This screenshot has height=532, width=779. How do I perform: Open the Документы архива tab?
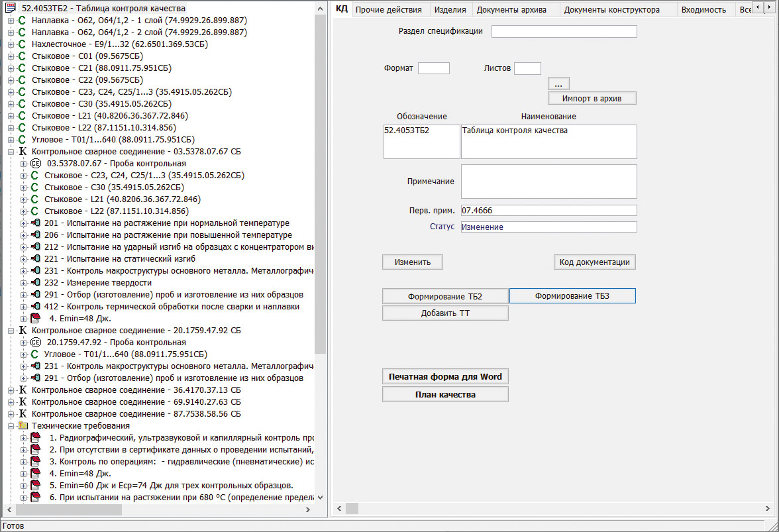pyautogui.click(x=511, y=9)
